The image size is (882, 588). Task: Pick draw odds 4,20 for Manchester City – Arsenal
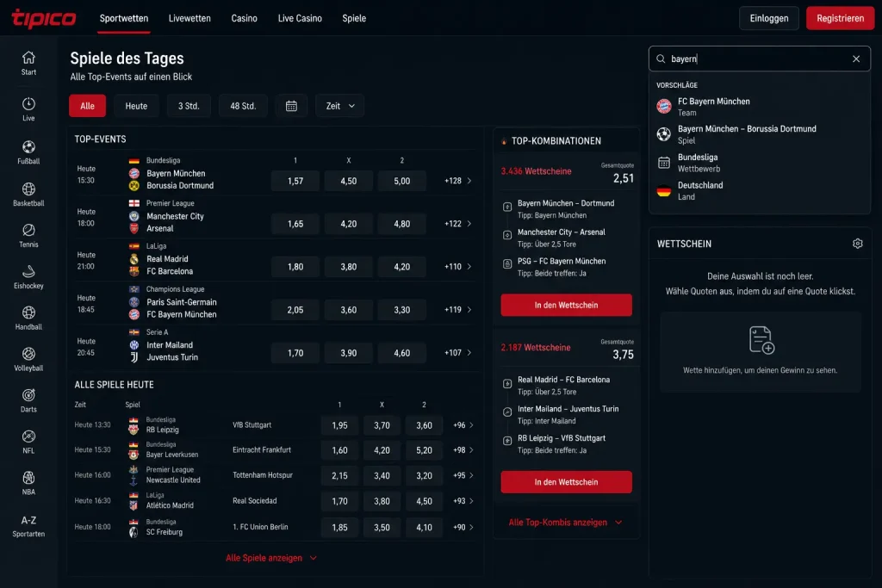tap(348, 224)
